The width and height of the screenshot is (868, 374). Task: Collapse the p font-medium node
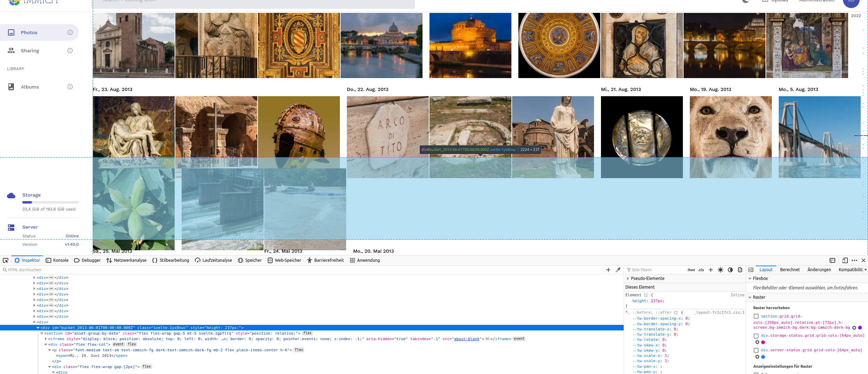[50, 350]
